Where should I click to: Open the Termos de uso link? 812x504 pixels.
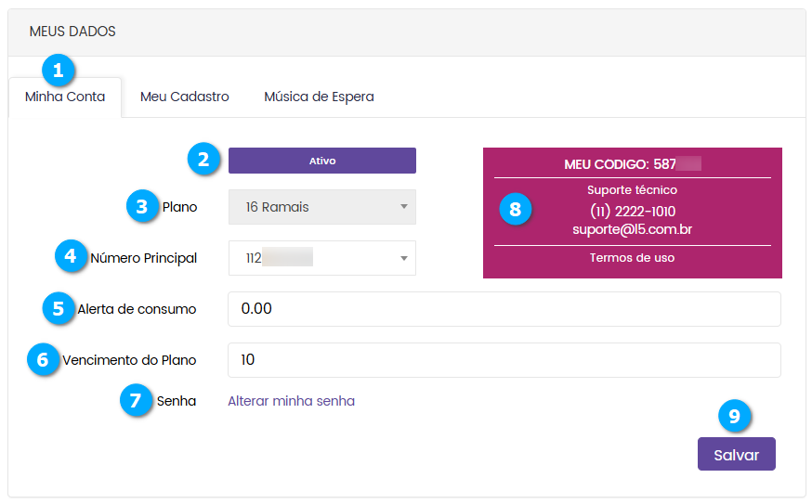[x=632, y=257]
